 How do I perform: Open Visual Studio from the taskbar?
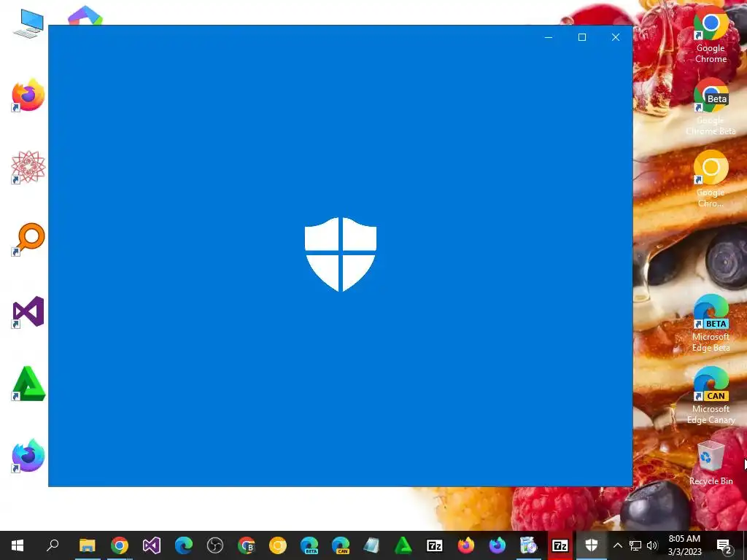[x=152, y=545]
